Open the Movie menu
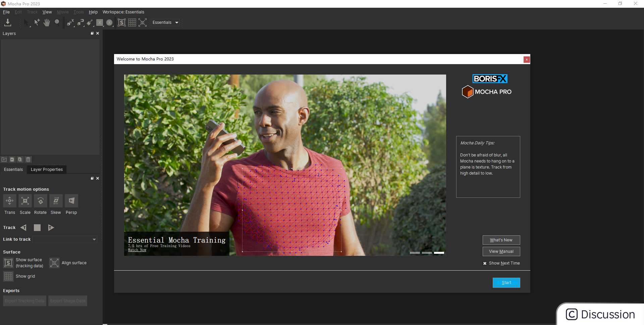This screenshot has height=325, width=644. pyautogui.click(x=63, y=12)
